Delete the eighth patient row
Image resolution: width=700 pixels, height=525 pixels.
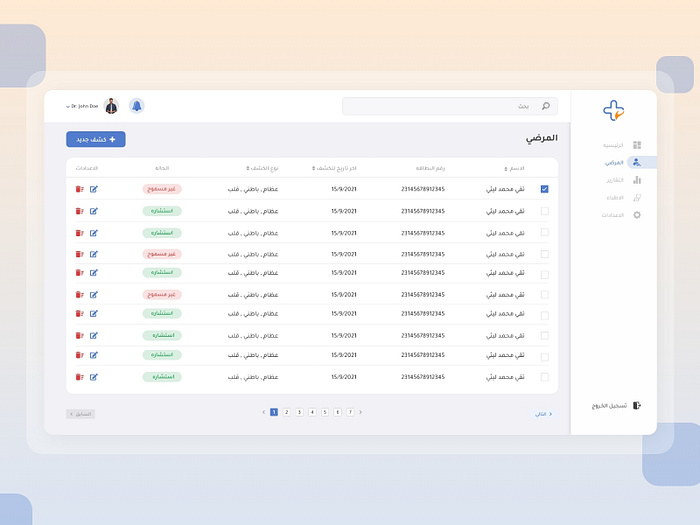click(x=79, y=336)
